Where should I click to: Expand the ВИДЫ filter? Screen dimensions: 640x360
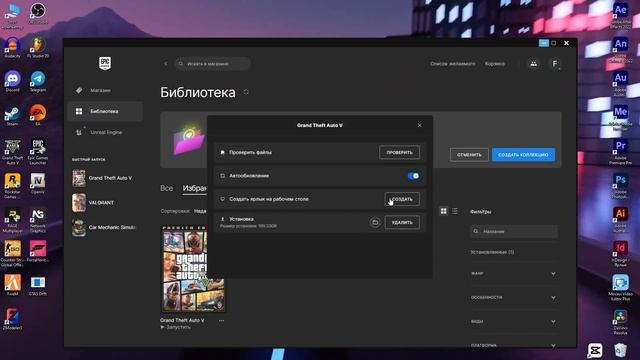[513, 322]
